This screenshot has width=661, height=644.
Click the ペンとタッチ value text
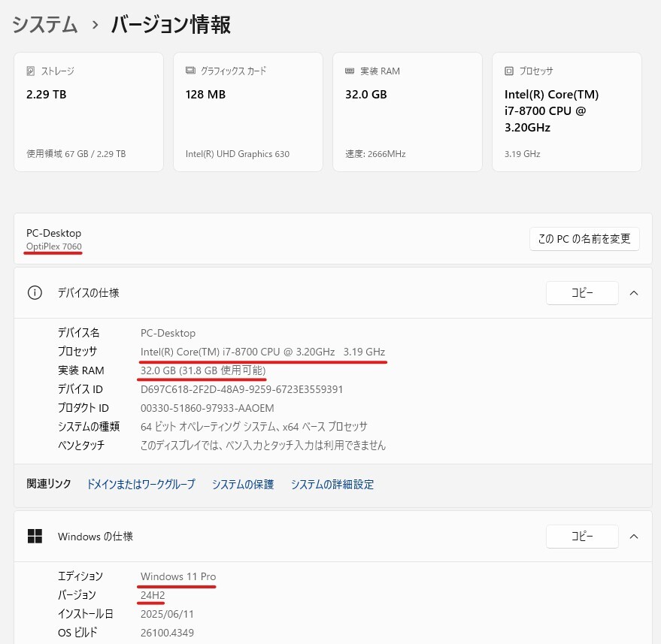263,445
